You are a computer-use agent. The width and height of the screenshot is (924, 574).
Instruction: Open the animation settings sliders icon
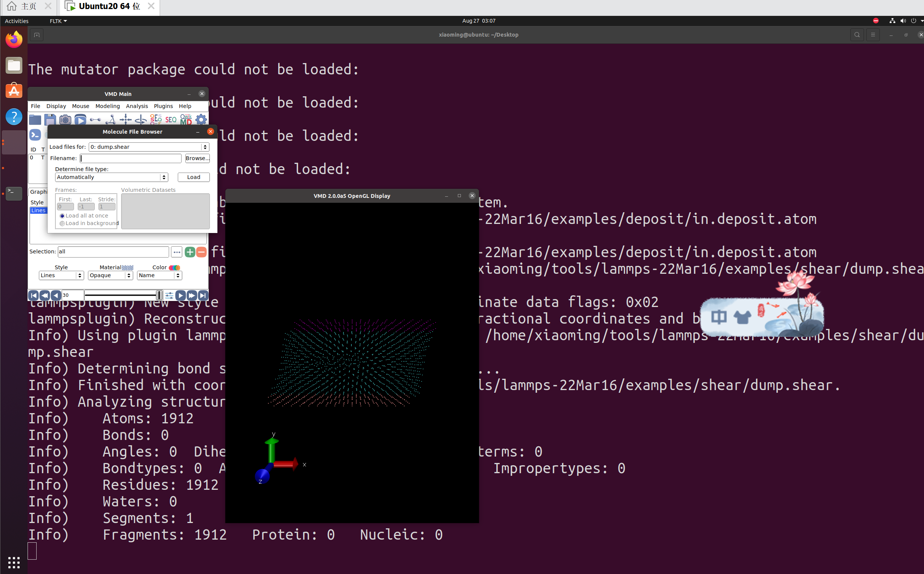tap(169, 295)
